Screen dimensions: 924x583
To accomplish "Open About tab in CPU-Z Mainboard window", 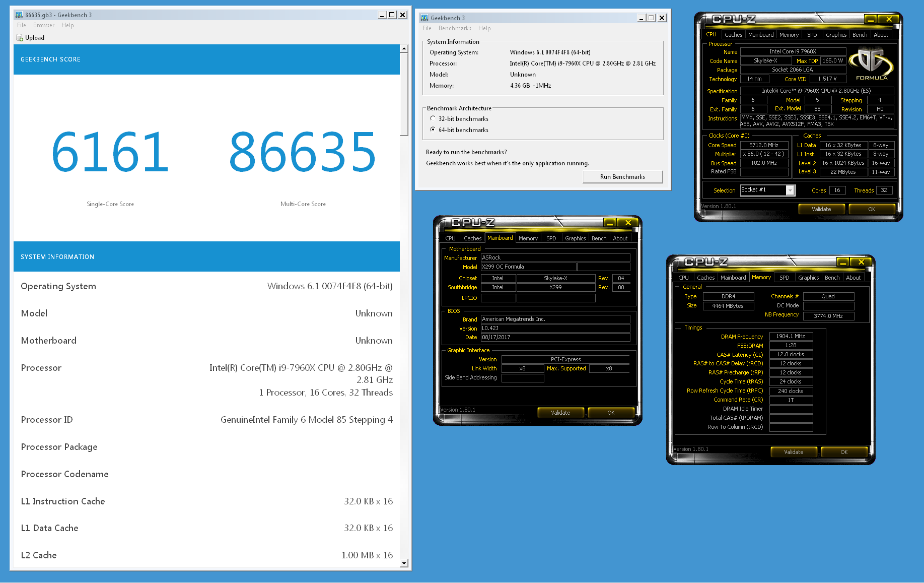I will (620, 238).
